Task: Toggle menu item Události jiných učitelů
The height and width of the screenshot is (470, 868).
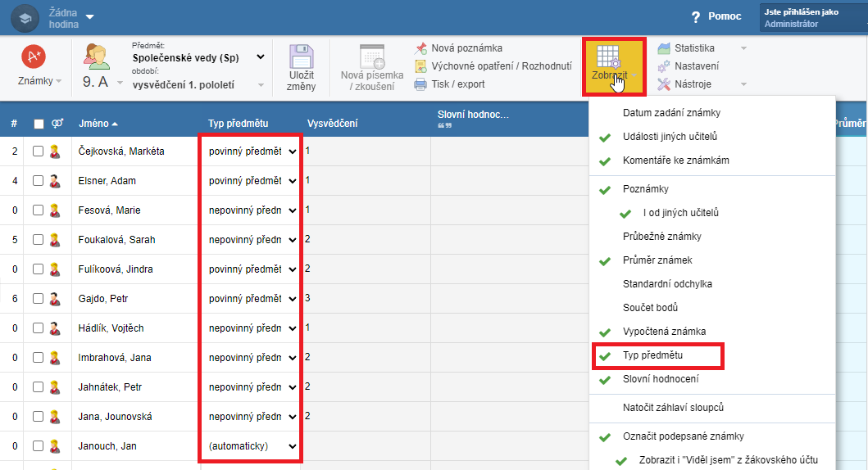Action: (712, 137)
